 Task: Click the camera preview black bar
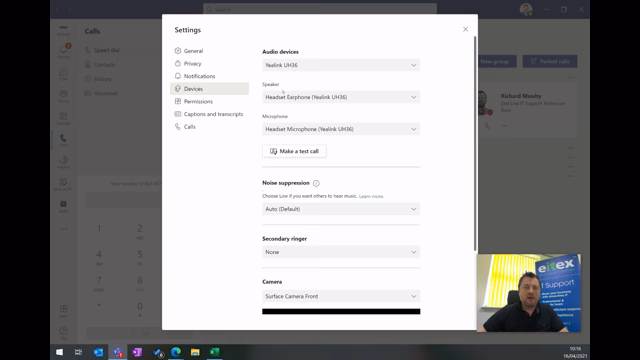coord(341,311)
